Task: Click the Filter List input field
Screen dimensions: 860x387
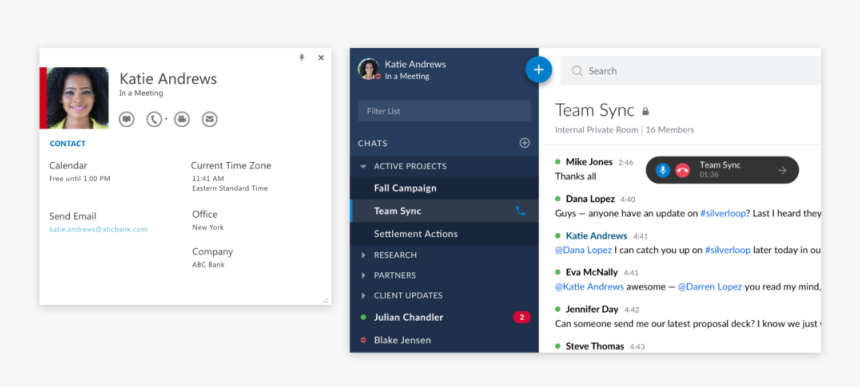Action: tap(444, 111)
